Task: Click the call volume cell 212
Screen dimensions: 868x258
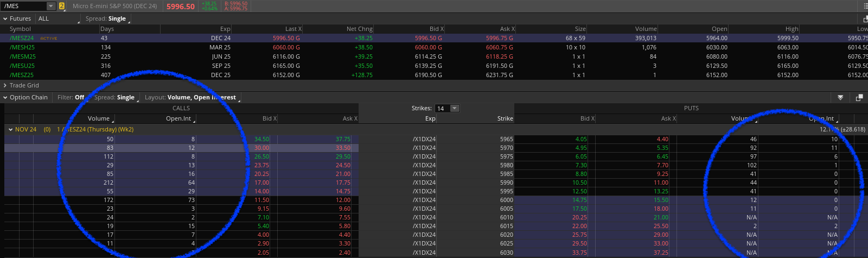Action: coord(107,183)
